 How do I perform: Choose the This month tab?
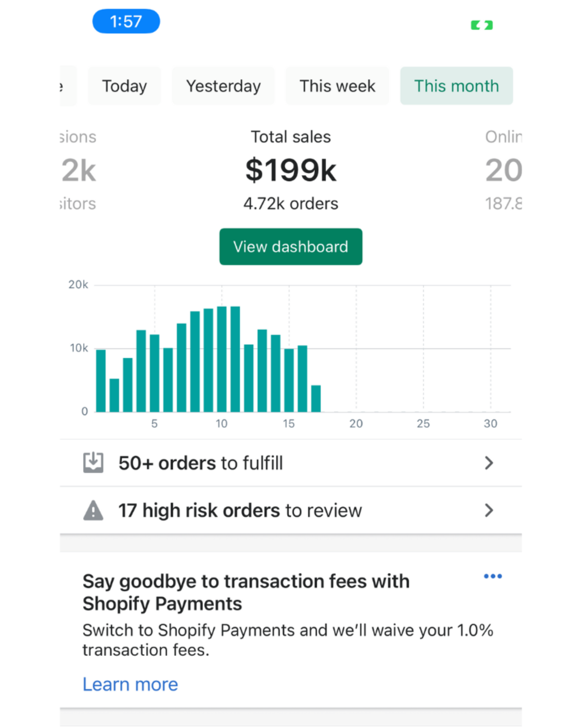point(456,86)
